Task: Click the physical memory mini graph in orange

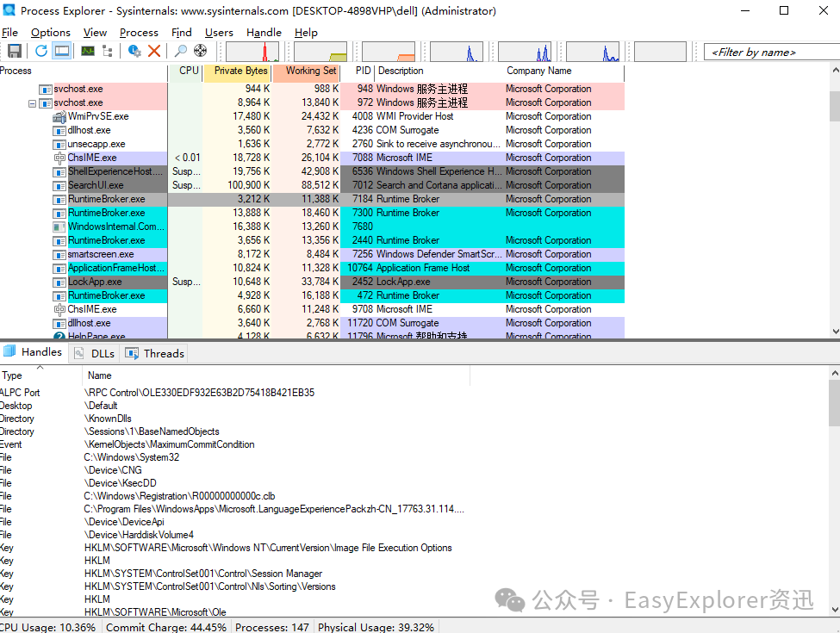Action: (x=389, y=52)
